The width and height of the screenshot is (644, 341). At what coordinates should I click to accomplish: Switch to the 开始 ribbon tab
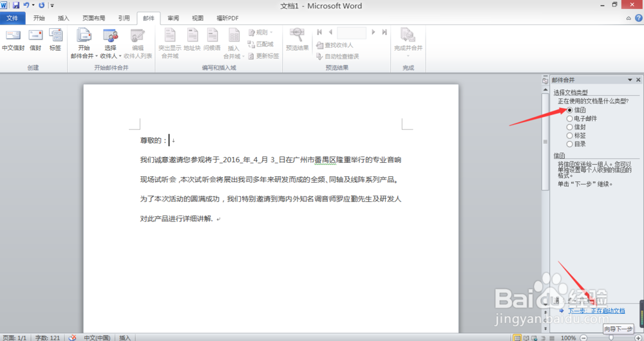click(39, 18)
